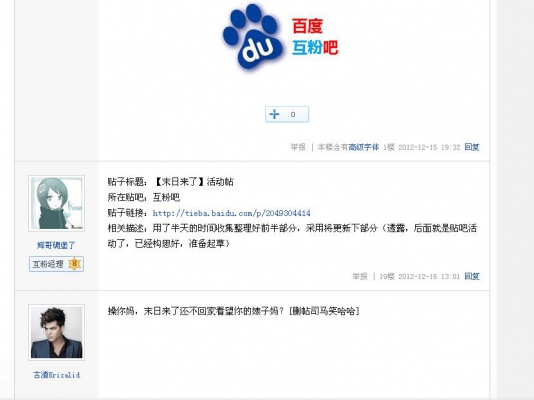Click the anime girl avatar thumbnail

point(57,203)
